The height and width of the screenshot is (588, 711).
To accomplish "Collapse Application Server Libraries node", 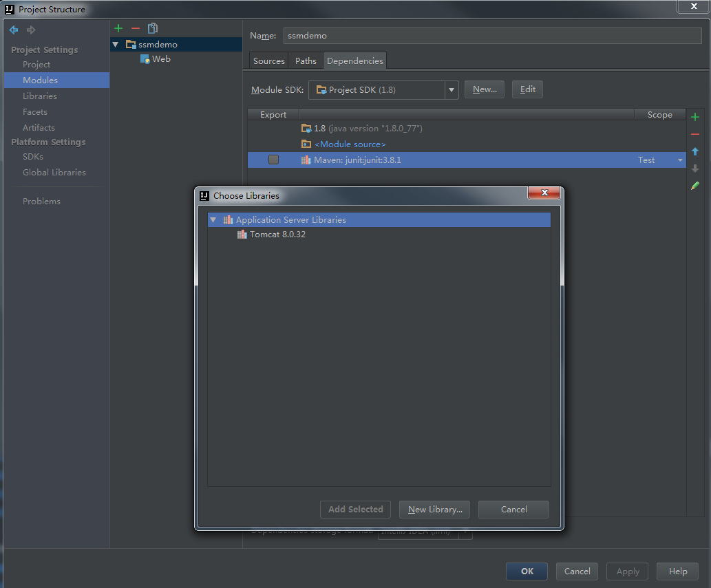I will (213, 219).
